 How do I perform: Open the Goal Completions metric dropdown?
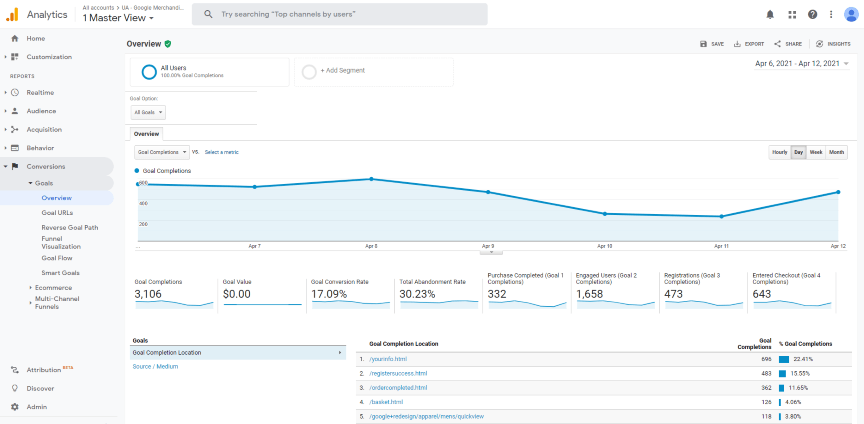click(162, 152)
